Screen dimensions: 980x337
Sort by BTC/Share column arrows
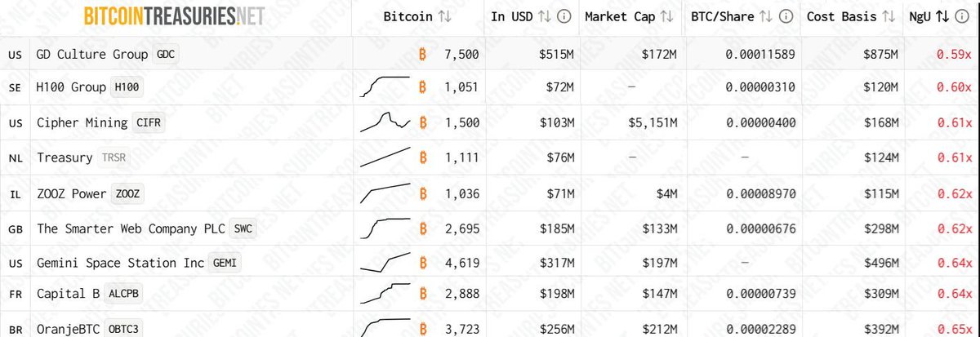[766, 16]
